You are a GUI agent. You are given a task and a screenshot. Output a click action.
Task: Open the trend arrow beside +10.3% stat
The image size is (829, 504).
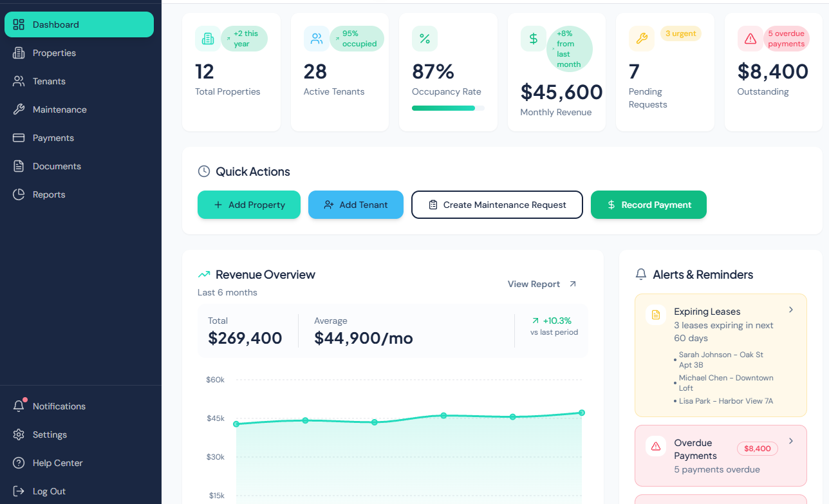(x=536, y=320)
